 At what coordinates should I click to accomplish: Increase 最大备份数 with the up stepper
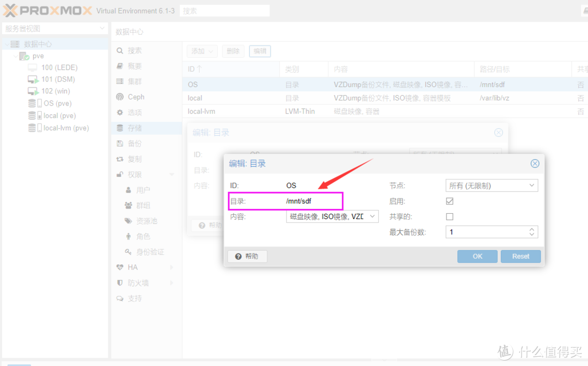pyautogui.click(x=531, y=228)
